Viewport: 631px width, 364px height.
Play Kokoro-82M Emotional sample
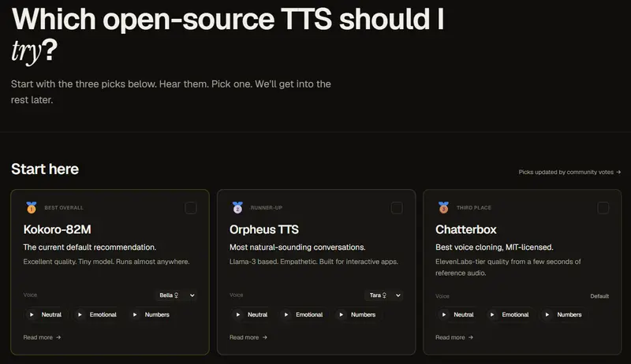coord(97,314)
